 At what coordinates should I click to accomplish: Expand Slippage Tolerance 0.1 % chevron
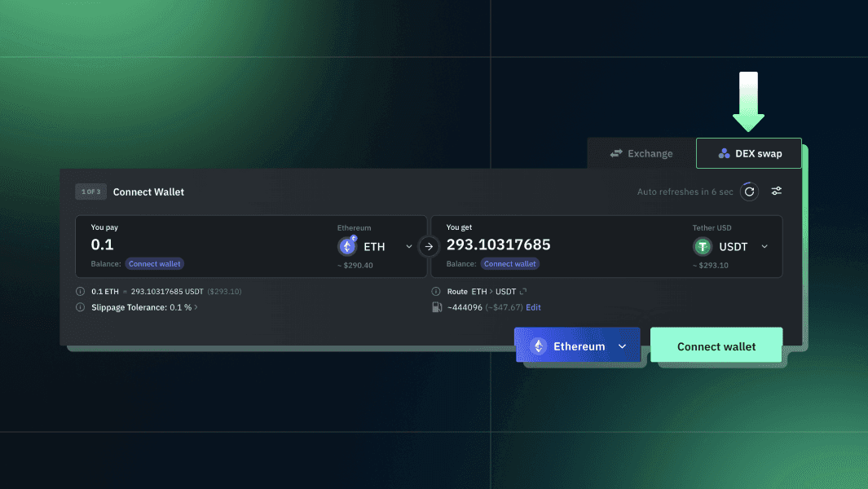[196, 307]
